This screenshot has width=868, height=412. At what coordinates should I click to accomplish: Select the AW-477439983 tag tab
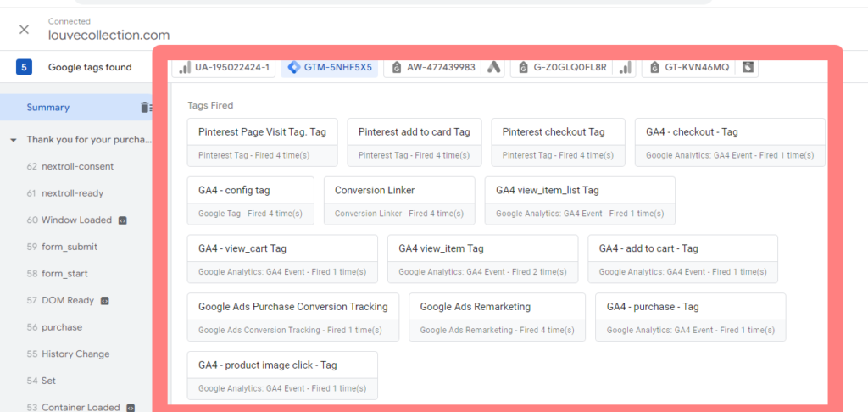[x=433, y=68]
